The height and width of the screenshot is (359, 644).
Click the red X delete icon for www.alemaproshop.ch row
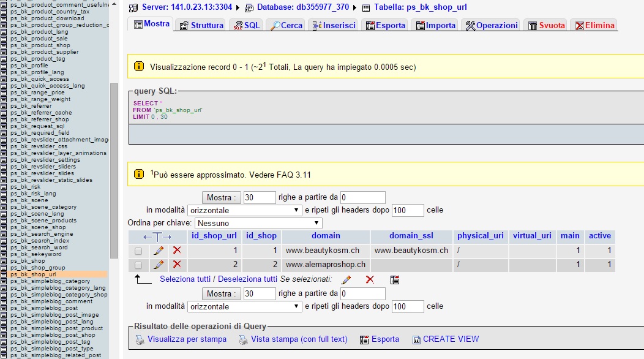(177, 265)
